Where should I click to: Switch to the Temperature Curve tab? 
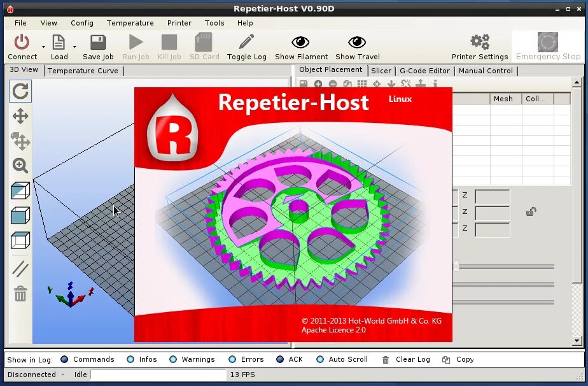click(83, 71)
